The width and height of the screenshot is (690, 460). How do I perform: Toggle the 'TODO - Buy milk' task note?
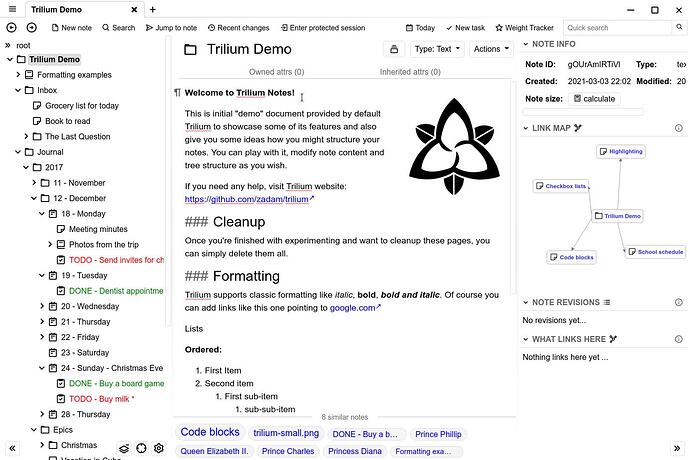tap(101, 398)
